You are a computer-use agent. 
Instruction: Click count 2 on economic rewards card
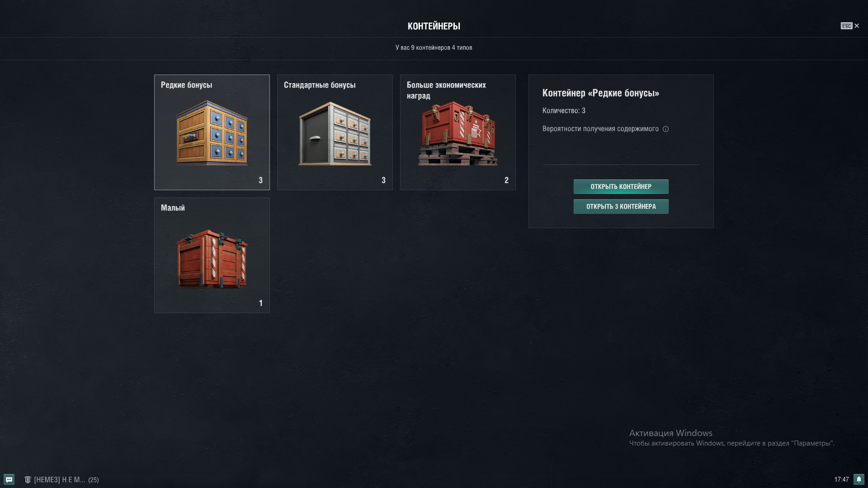click(x=506, y=180)
